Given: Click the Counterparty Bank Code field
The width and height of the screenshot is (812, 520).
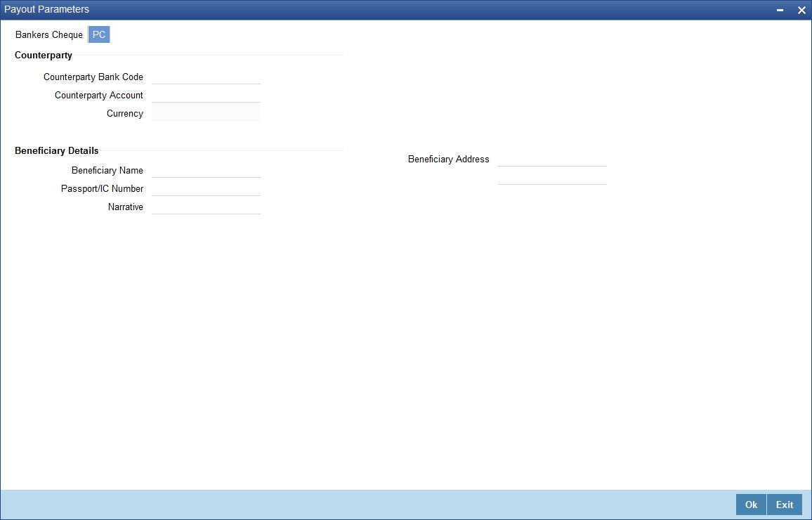Looking at the screenshot, I should tap(206, 77).
